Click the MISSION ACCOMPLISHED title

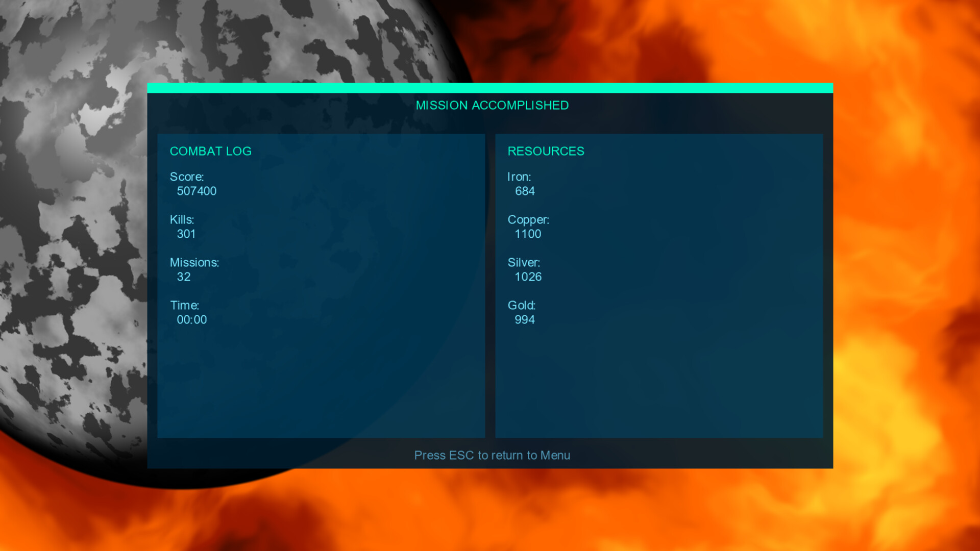tap(492, 106)
